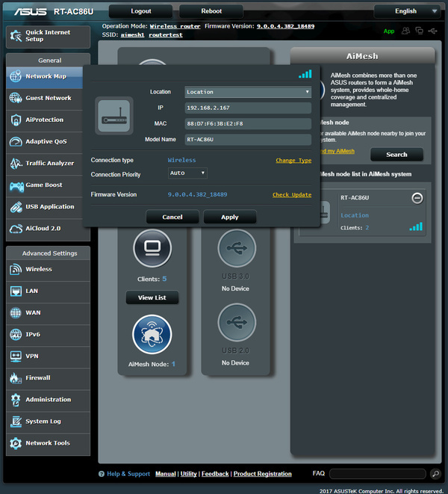
Task: Click Clients: 5 count text
Action: [x=152, y=279]
